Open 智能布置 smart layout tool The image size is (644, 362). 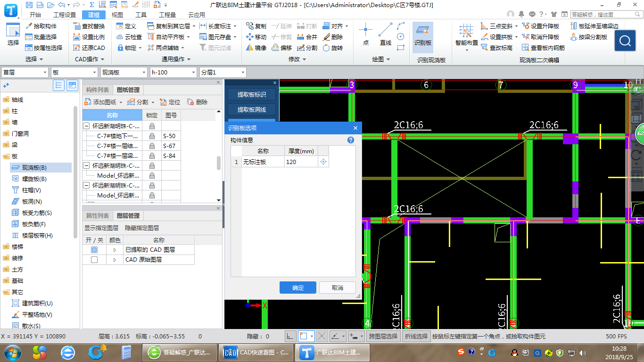point(467,37)
